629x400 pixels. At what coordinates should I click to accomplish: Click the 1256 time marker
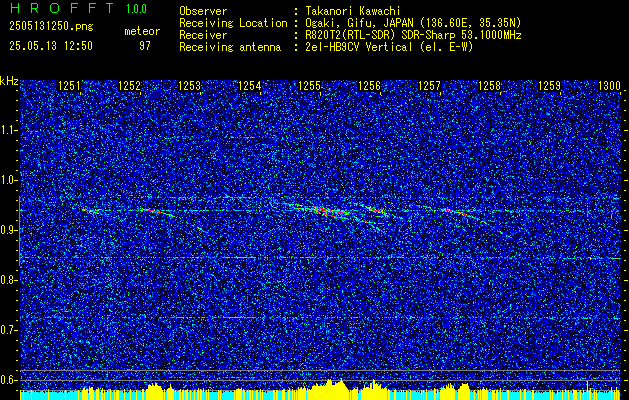click(369, 86)
